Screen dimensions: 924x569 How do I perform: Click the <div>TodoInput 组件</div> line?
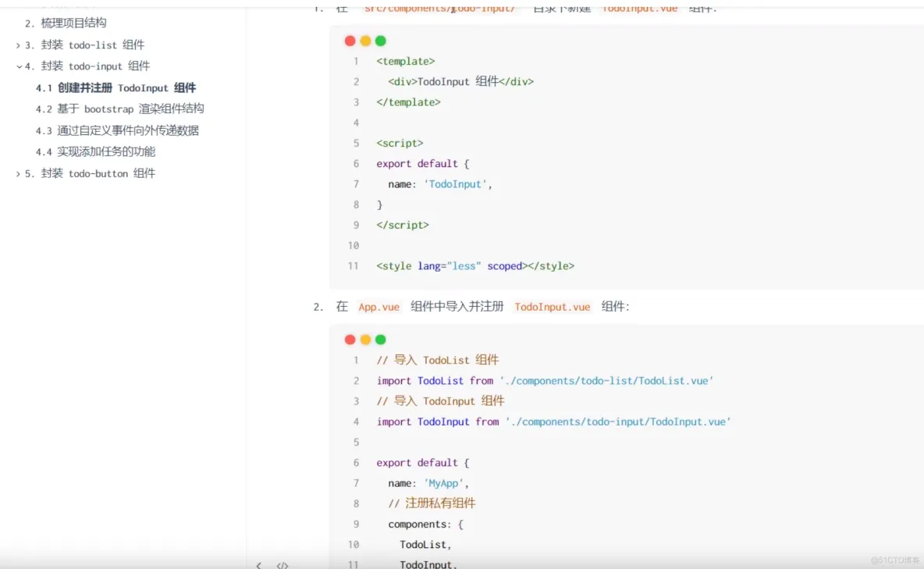pos(460,82)
